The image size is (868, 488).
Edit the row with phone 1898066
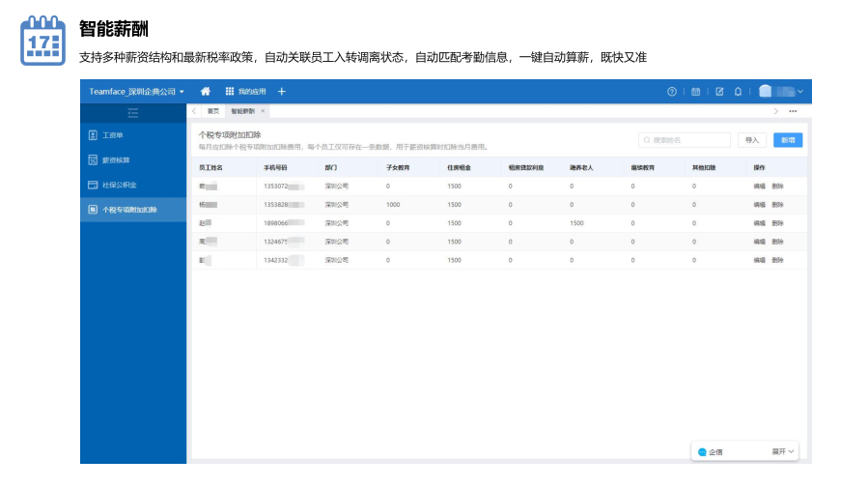click(x=760, y=223)
